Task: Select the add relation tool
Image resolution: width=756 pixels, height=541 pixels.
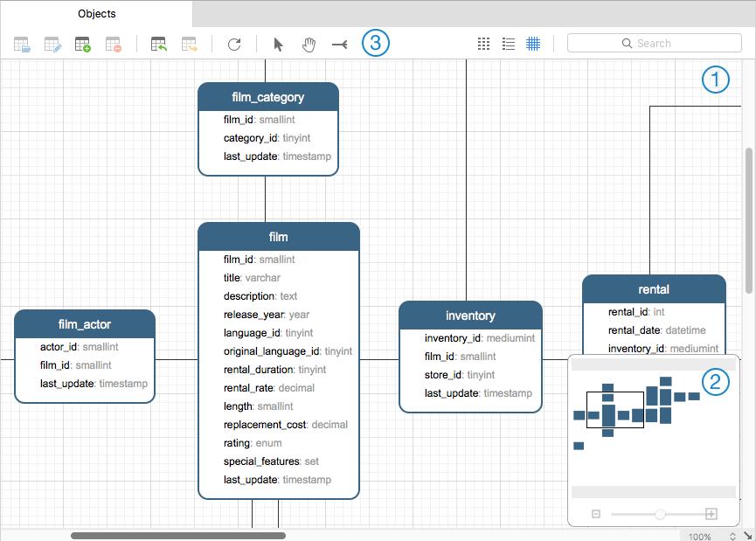Action: [x=339, y=45]
